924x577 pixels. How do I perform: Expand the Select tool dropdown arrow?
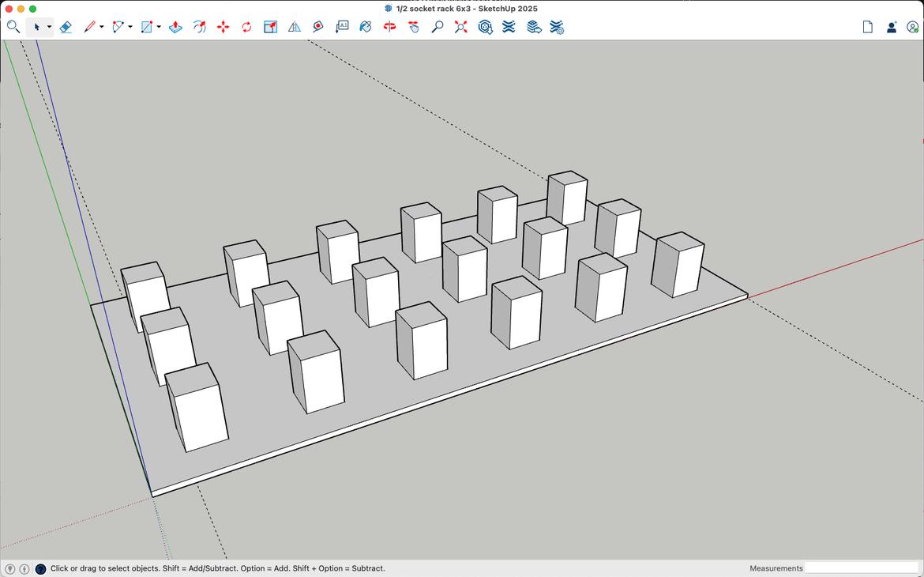(49, 27)
